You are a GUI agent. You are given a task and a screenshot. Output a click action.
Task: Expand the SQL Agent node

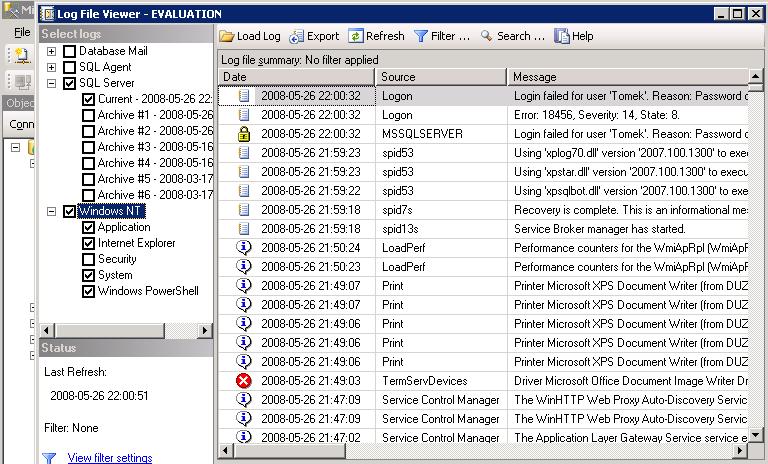click(51, 67)
